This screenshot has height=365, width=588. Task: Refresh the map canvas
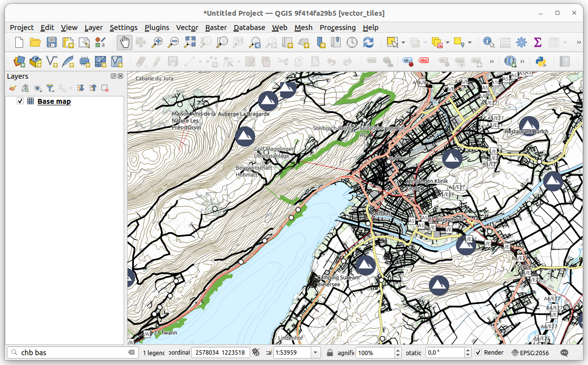368,42
